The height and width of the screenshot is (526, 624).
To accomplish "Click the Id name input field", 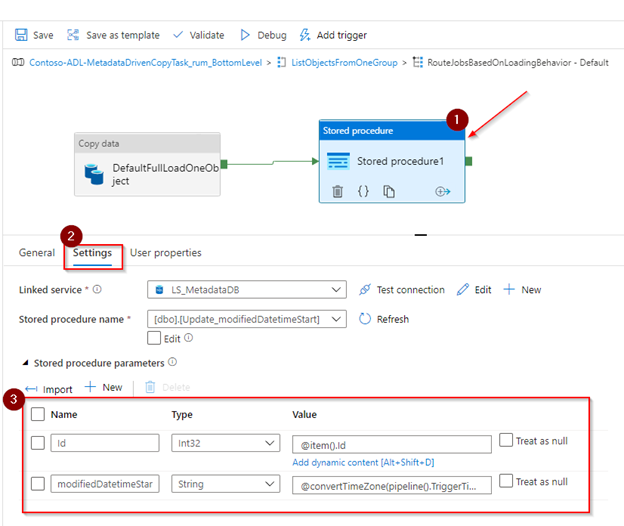I will click(x=105, y=443).
